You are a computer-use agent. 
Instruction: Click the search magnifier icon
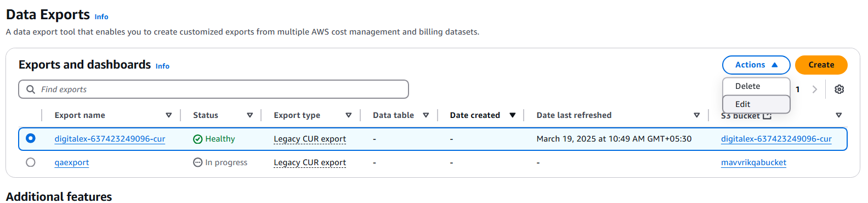31,89
